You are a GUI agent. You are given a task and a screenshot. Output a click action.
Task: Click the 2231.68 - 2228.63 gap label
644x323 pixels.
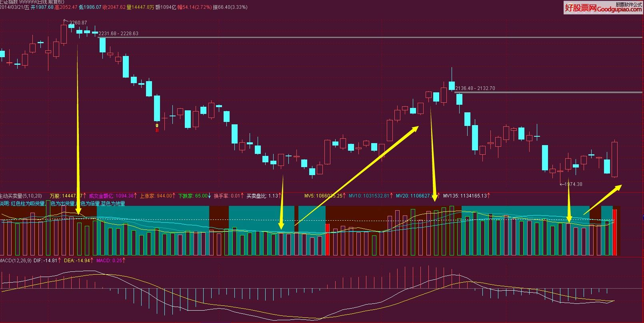point(118,34)
